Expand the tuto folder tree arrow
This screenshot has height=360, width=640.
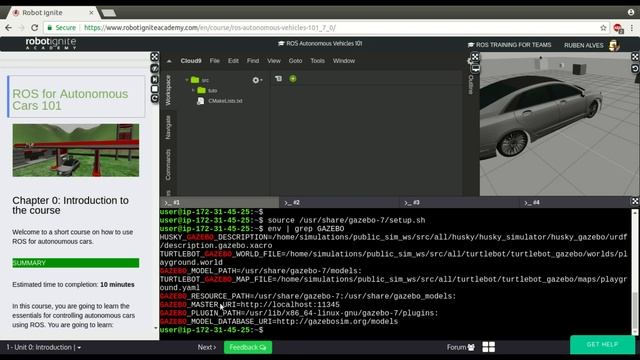click(193, 90)
